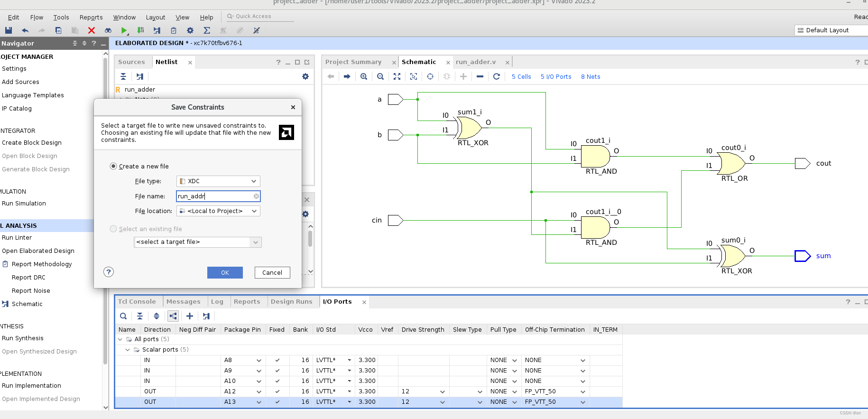Click the binoculars Find icon
The image size is (868, 419).
click(x=108, y=30)
